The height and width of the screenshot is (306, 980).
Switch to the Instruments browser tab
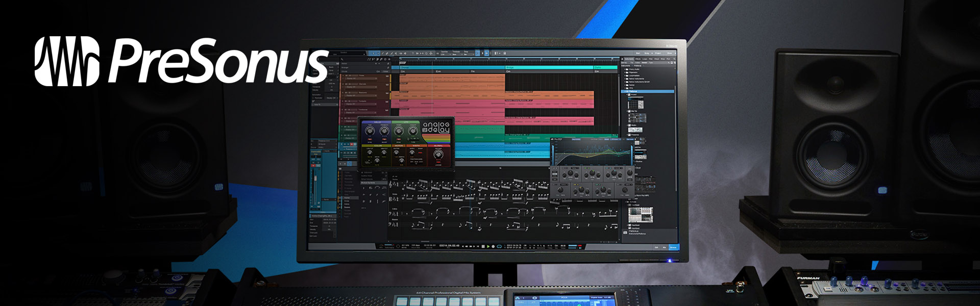pos(629,59)
